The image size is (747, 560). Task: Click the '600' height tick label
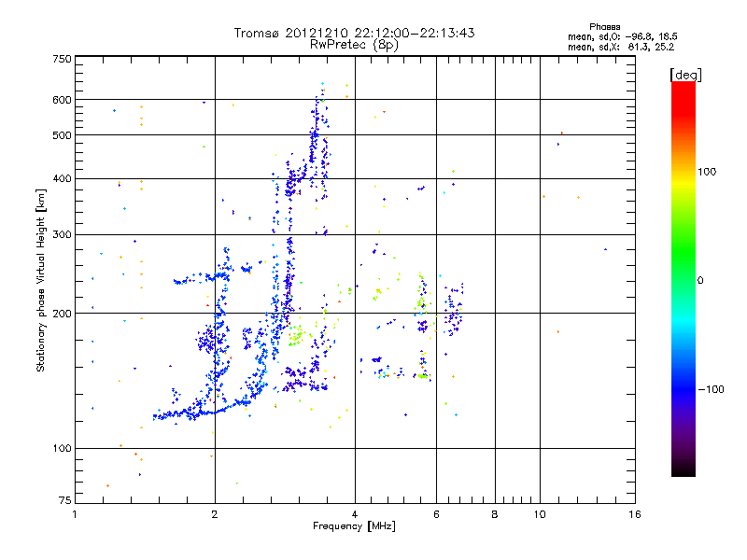(x=62, y=100)
